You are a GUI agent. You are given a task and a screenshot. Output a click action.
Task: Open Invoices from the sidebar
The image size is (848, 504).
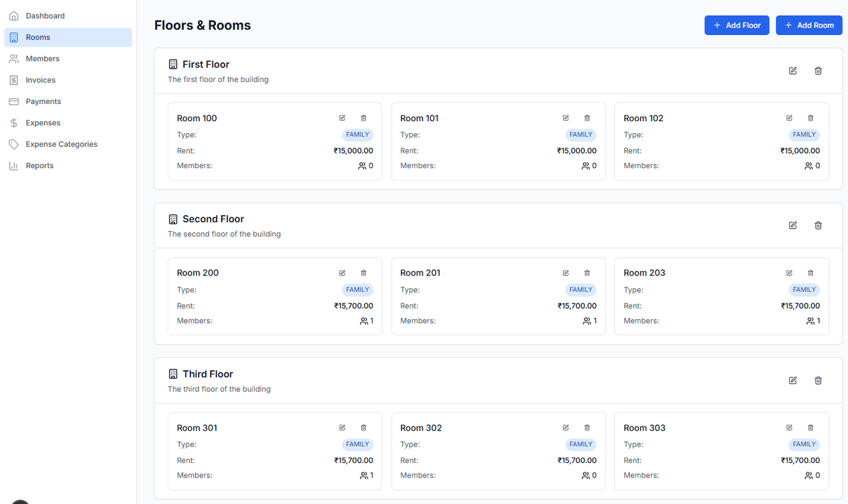[x=40, y=80]
